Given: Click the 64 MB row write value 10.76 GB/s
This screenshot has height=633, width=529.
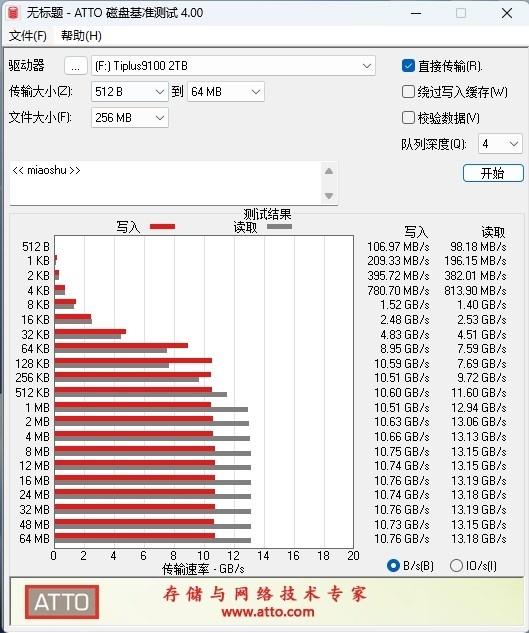Looking at the screenshot, I should click(402, 539).
